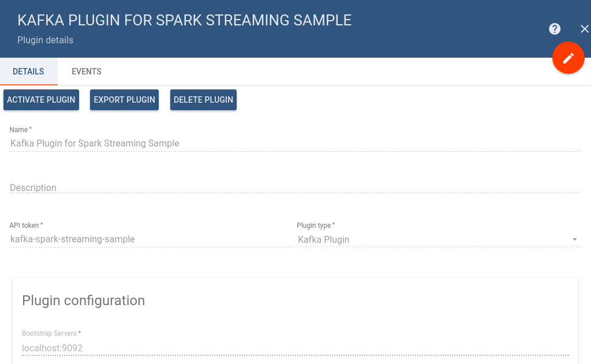Click the Kafka Plugin header title text
Viewport: 591px width, 364px height.
(184, 20)
